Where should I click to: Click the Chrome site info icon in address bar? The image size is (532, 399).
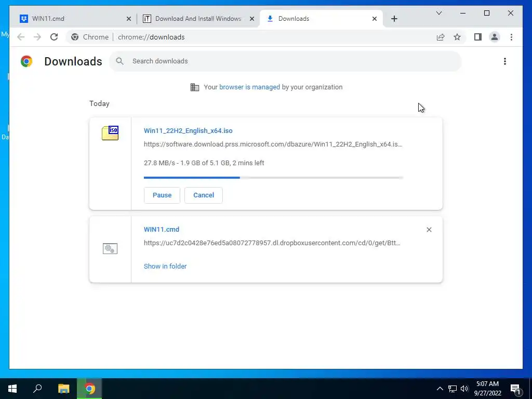(x=75, y=37)
